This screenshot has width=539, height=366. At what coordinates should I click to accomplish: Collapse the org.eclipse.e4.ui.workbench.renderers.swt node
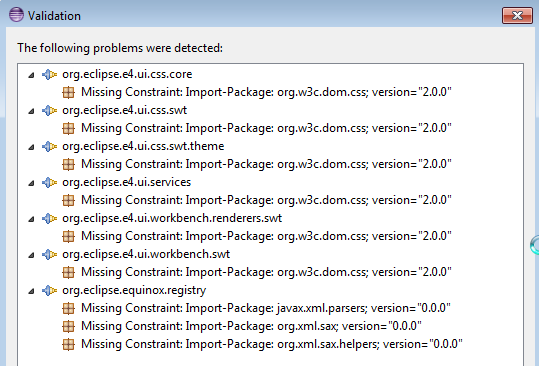click(31, 219)
